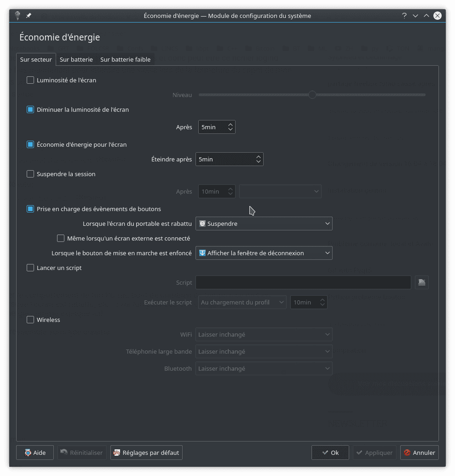Enable the Luminosité de l'écran checkbox

coord(30,80)
